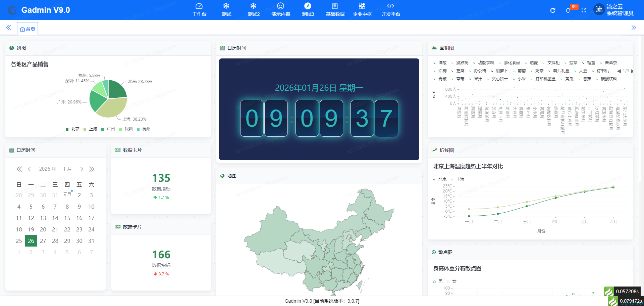Jump to next year with double-arrow in calendar

click(92, 169)
